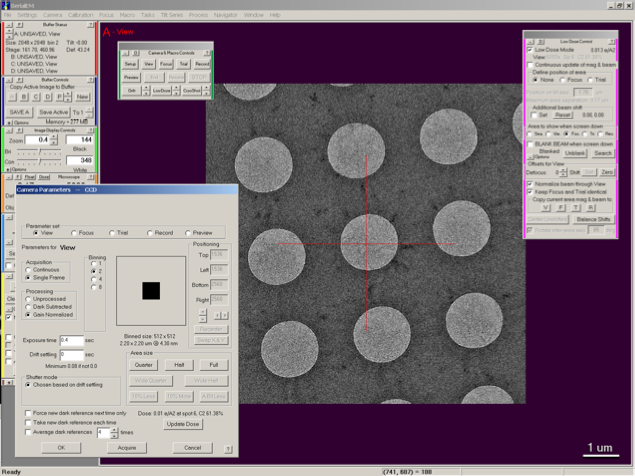Expand the Options toggle in Buffer Controls panel

pos(8,122)
